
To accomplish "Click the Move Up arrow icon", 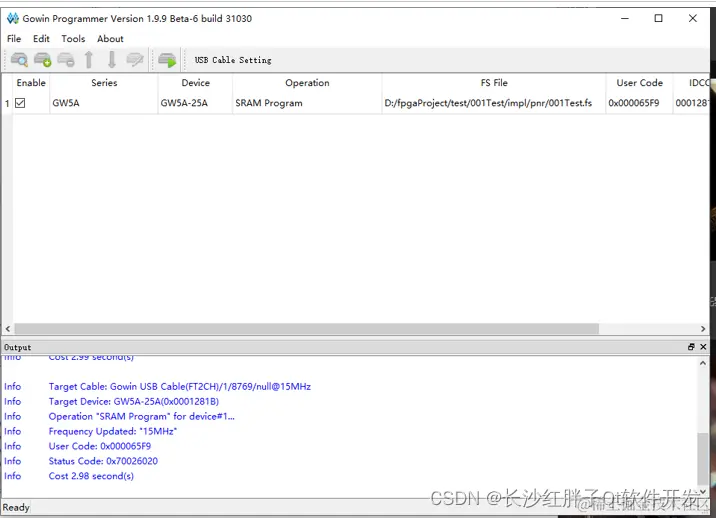I will (x=89, y=60).
